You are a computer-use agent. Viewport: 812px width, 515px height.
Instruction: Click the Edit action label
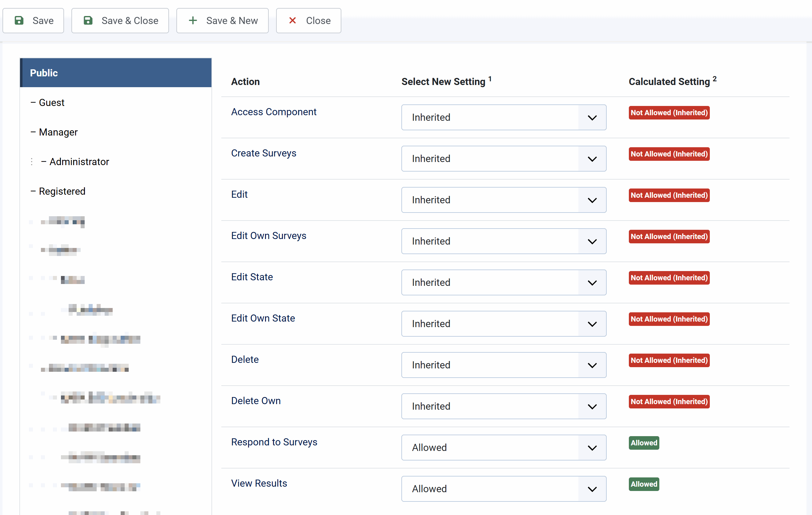(239, 194)
